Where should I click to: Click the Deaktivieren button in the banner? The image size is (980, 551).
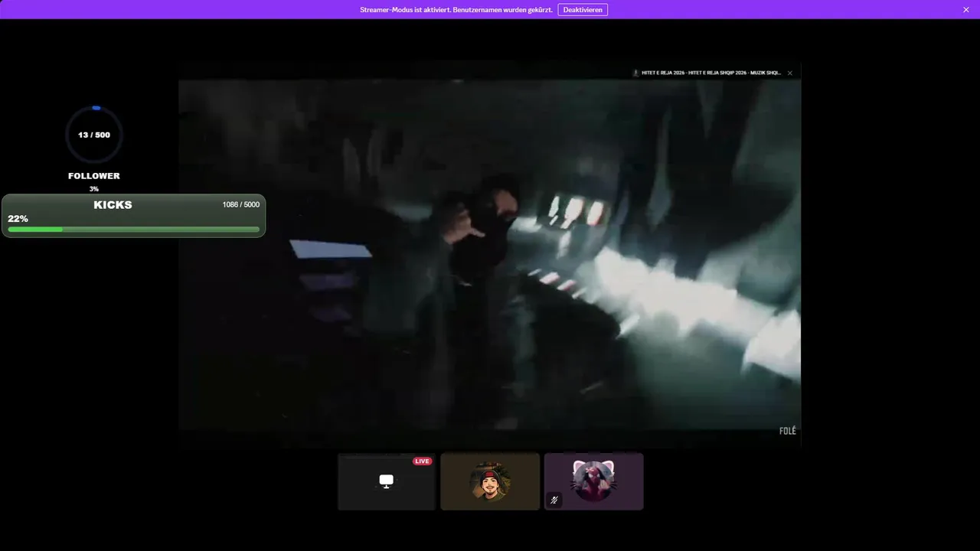pyautogui.click(x=583, y=9)
